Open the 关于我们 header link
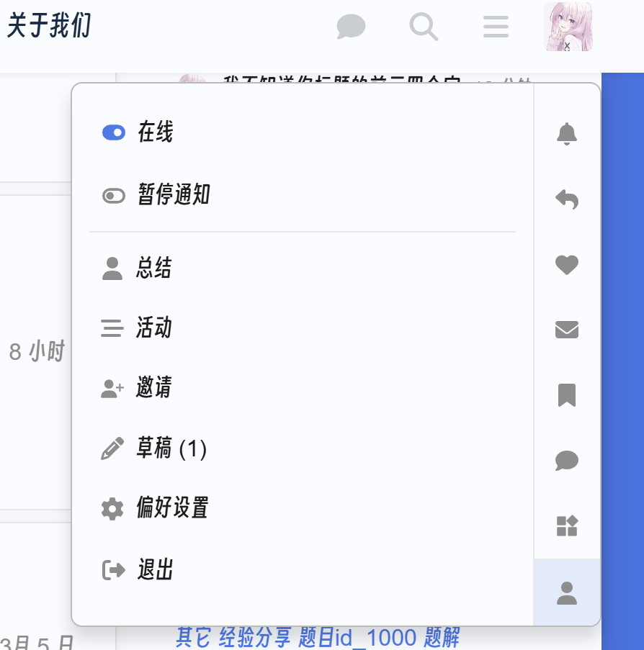 click(x=49, y=26)
